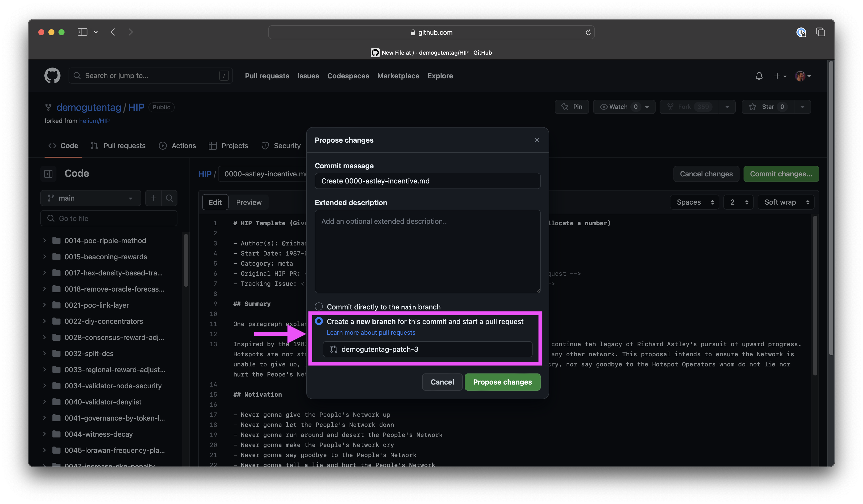Image resolution: width=863 pixels, height=504 pixels.
Task: Close the Propose changes dialog with X
Action: tap(537, 140)
